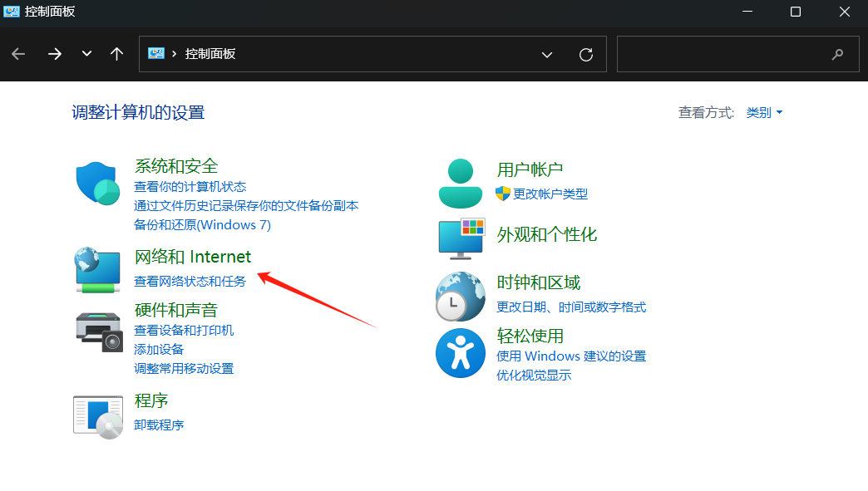
Task: Open 备份和还原(Windows 7) link
Action: coord(202,224)
